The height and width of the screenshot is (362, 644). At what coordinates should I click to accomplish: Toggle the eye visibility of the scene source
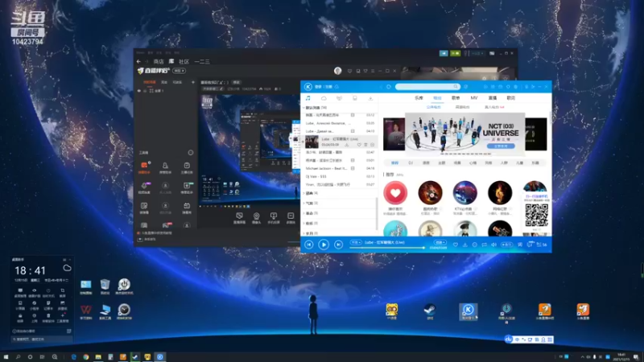[138, 91]
